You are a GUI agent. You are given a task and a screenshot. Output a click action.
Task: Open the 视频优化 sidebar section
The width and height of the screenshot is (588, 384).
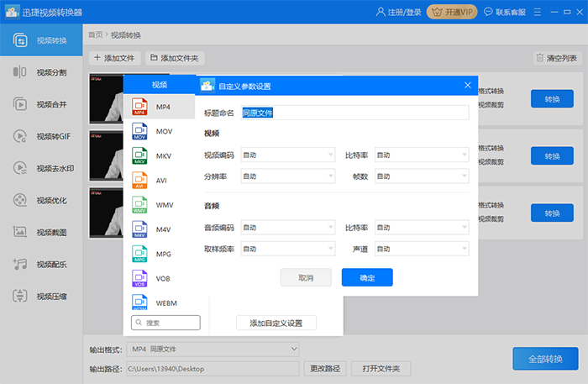[41, 200]
